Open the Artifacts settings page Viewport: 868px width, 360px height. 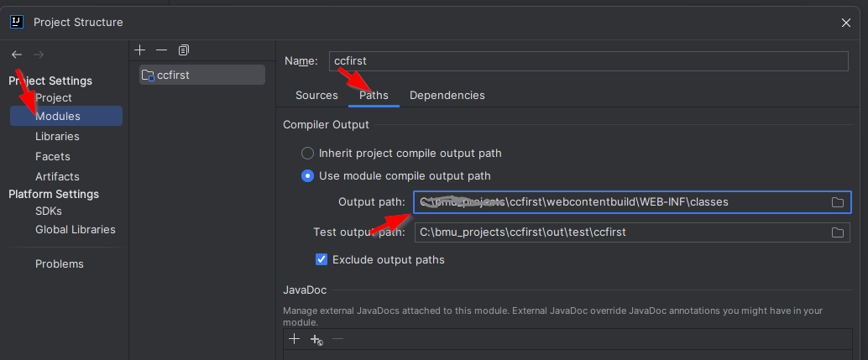click(57, 176)
